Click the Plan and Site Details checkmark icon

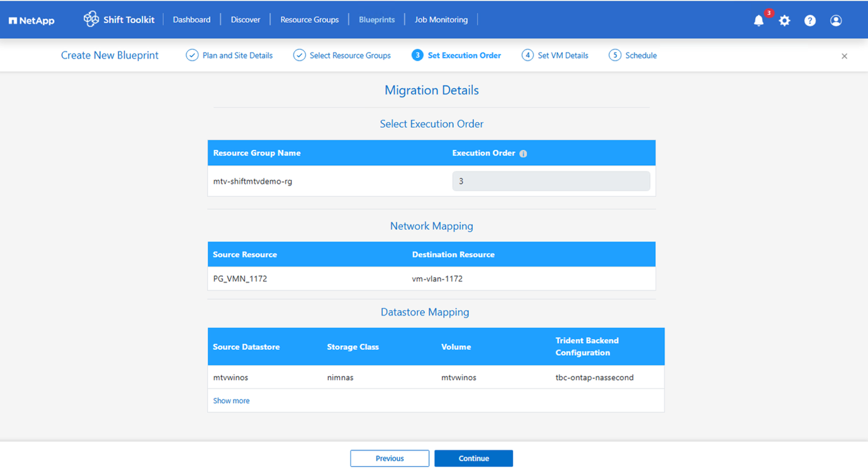click(191, 55)
